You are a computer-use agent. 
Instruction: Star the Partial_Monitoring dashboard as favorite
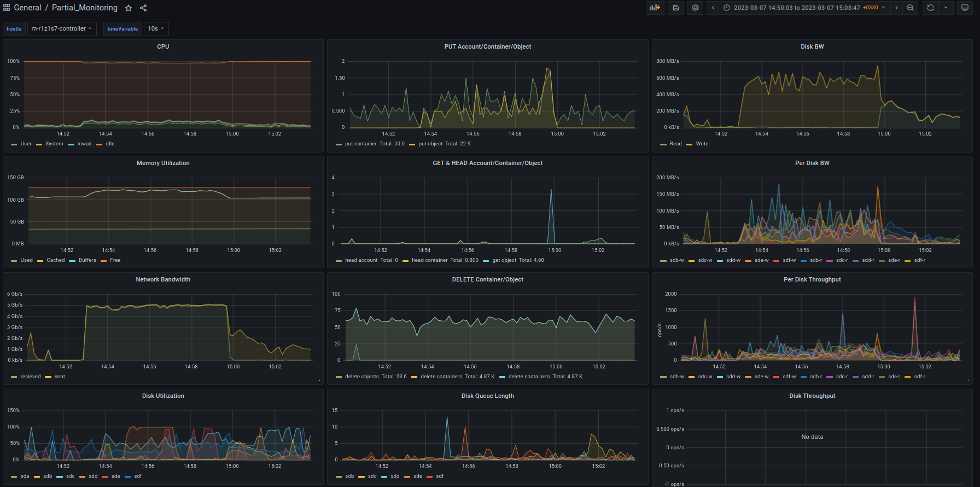click(129, 8)
